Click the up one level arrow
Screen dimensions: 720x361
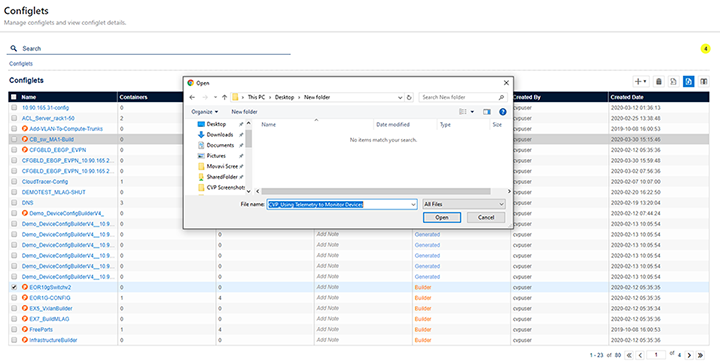tap(224, 97)
